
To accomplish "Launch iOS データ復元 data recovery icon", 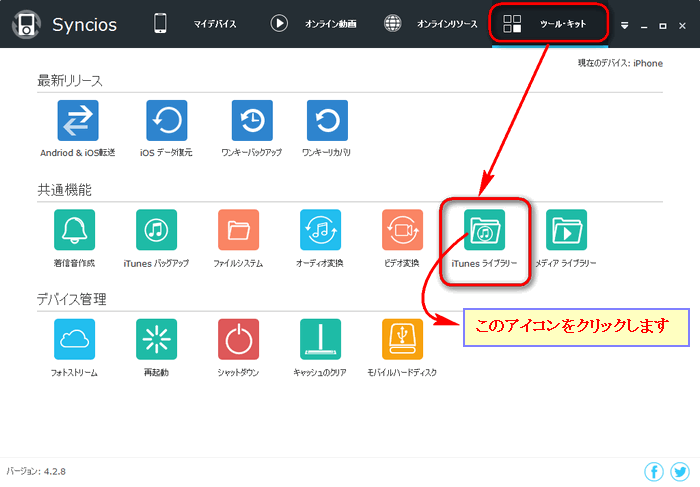I will pyautogui.click(x=167, y=120).
